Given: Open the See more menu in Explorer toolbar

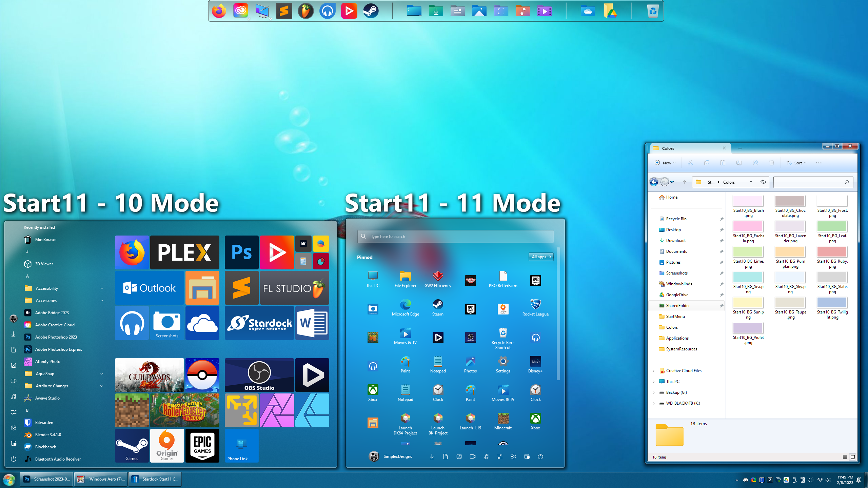Looking at the screenshot, I should [818, 163].
